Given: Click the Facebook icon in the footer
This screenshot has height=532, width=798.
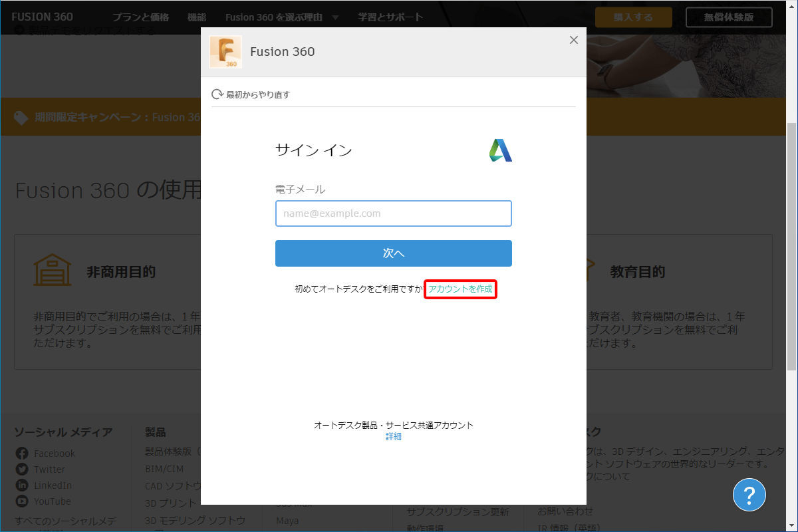Looking at the screenshot, I should click(22, 454).
